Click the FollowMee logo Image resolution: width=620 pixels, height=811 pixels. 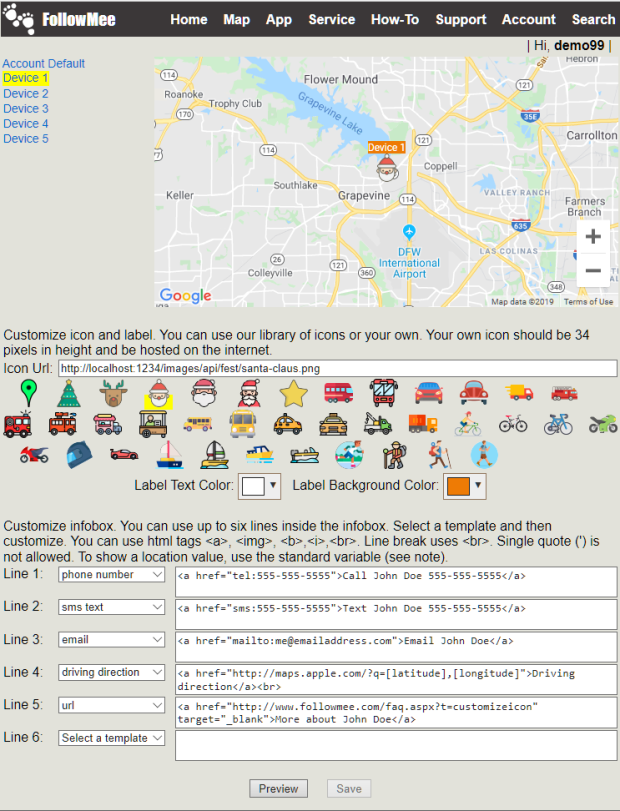(60, 19)
